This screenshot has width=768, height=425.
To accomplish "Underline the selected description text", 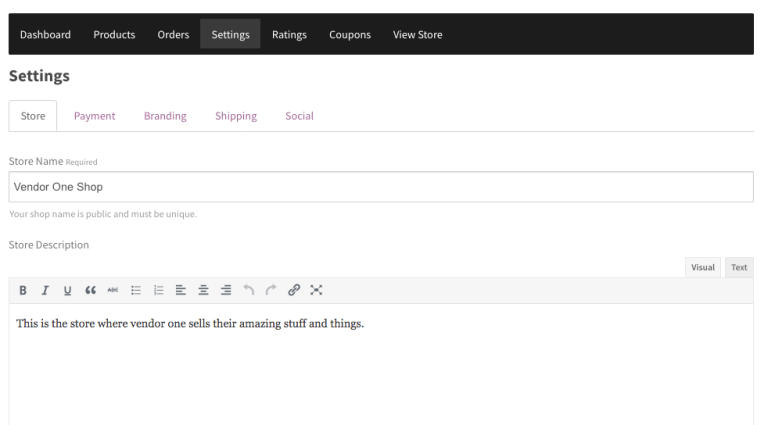I will (67, 291).
